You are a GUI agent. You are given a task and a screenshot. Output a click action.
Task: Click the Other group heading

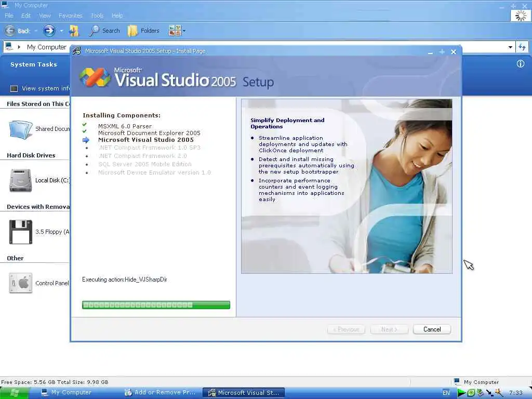pyautogui.click(x=15, y=258)
